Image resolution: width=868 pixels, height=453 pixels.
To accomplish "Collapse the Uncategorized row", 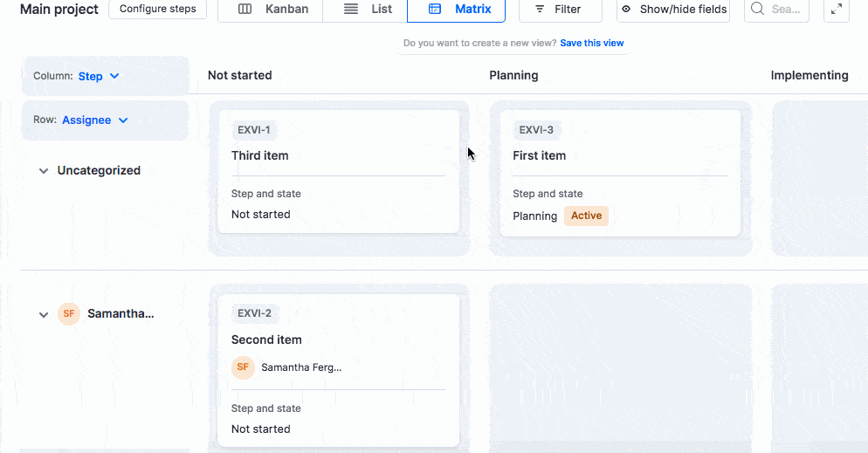I will (x=44, y=171).
